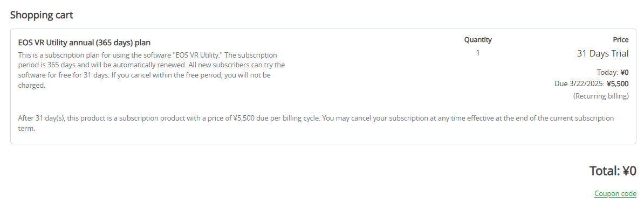Click the Total: ¥0 amount
644x210 pixels.
pyautogui.click(x=613, y=171)
